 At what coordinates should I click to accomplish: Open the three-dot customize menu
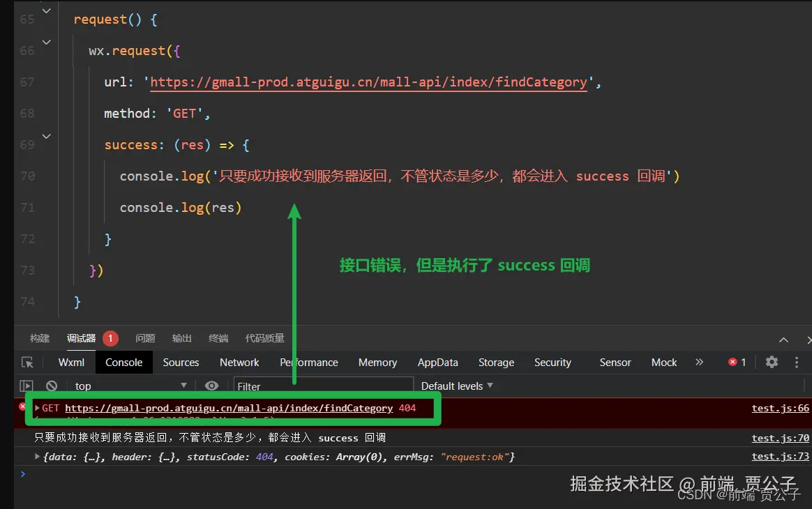coord(797,362)
